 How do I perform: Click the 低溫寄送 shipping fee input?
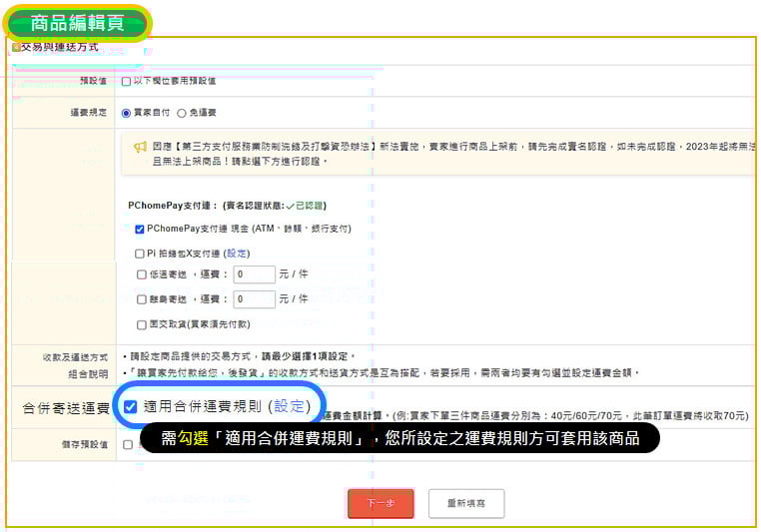(x=255, y=274)
